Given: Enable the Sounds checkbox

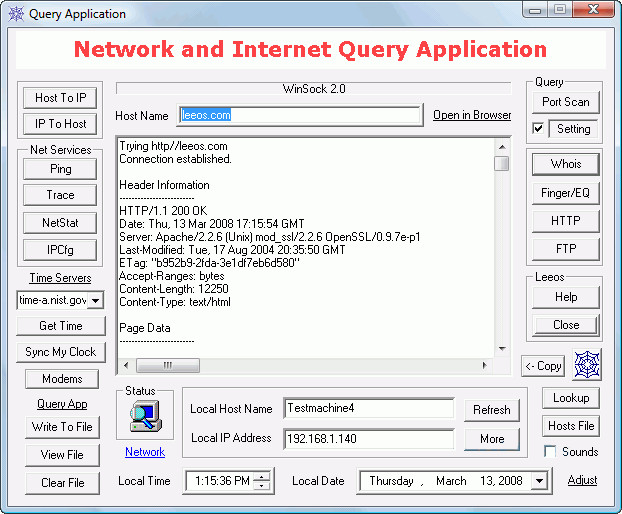Looking at the screenshot, I should [550, 451].
